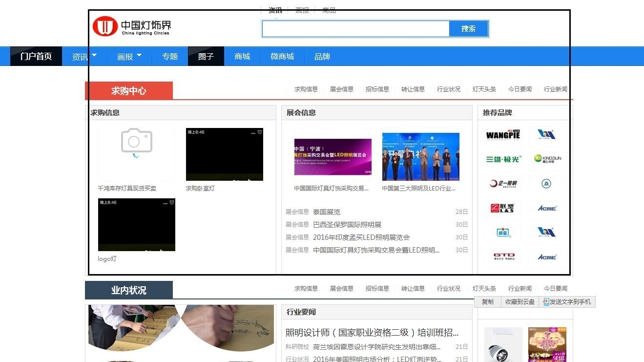Click the China Lighting Circles logo
The image size is (644, 362).
(x=132, y=26)
